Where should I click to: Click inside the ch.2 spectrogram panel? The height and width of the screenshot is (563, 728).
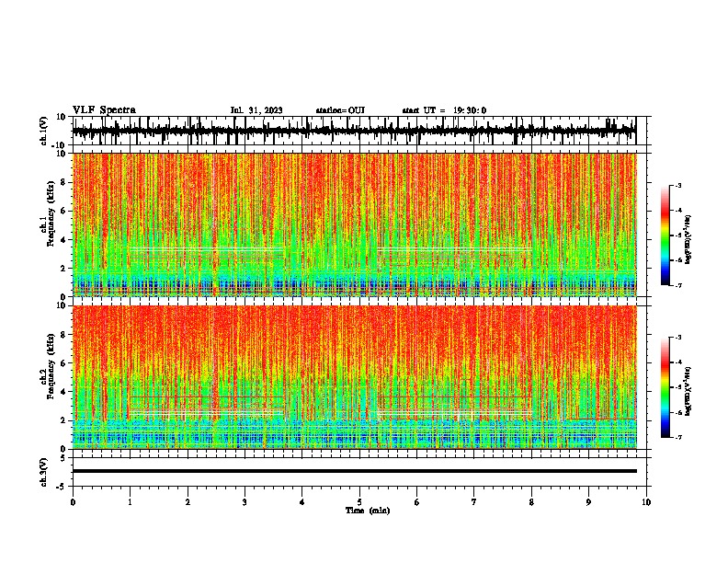coord(354,377)
